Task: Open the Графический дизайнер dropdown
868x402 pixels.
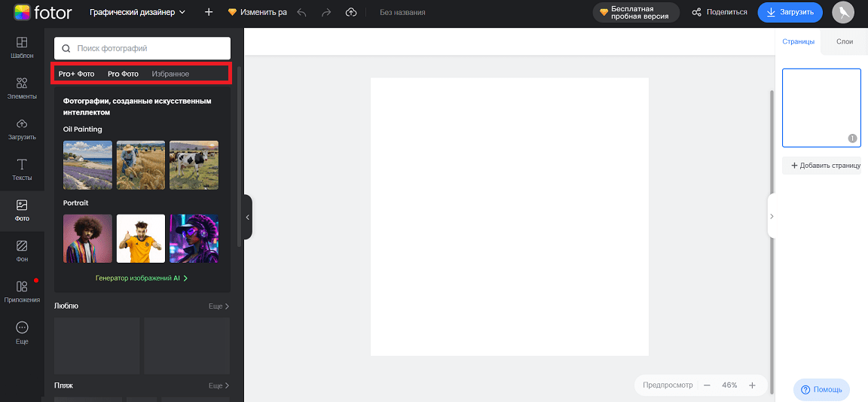Action: [x=137, y=12]
